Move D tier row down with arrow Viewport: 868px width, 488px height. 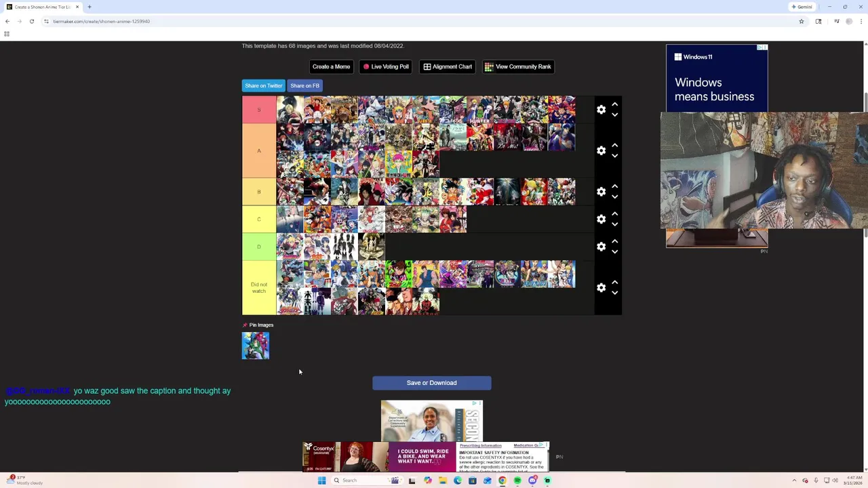pyautogui.click(x=614, y=251)
